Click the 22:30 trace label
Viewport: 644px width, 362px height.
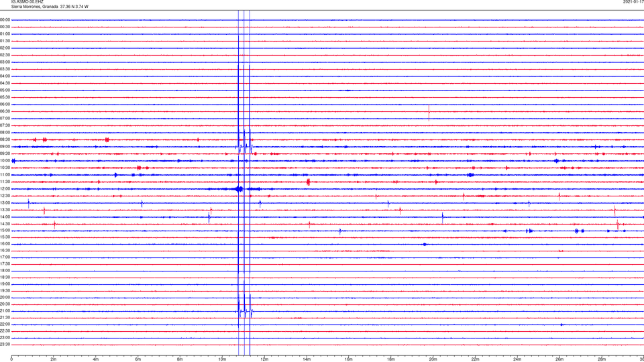[x=5, y=330]
